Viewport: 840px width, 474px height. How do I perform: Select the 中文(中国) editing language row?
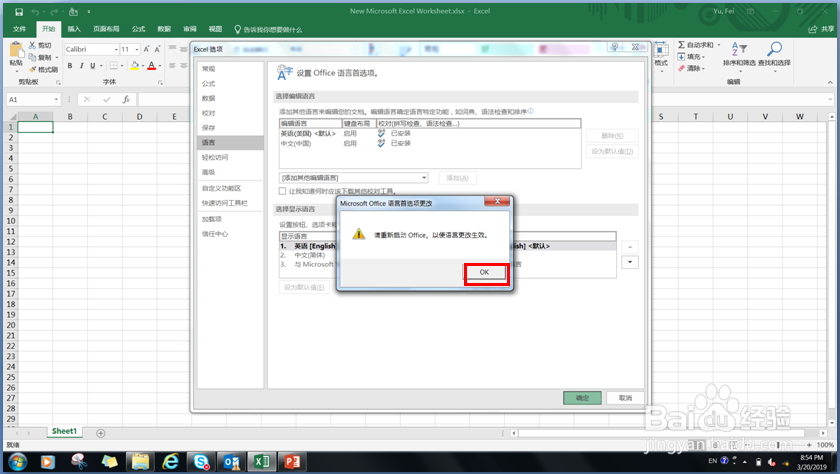[430, 144]
